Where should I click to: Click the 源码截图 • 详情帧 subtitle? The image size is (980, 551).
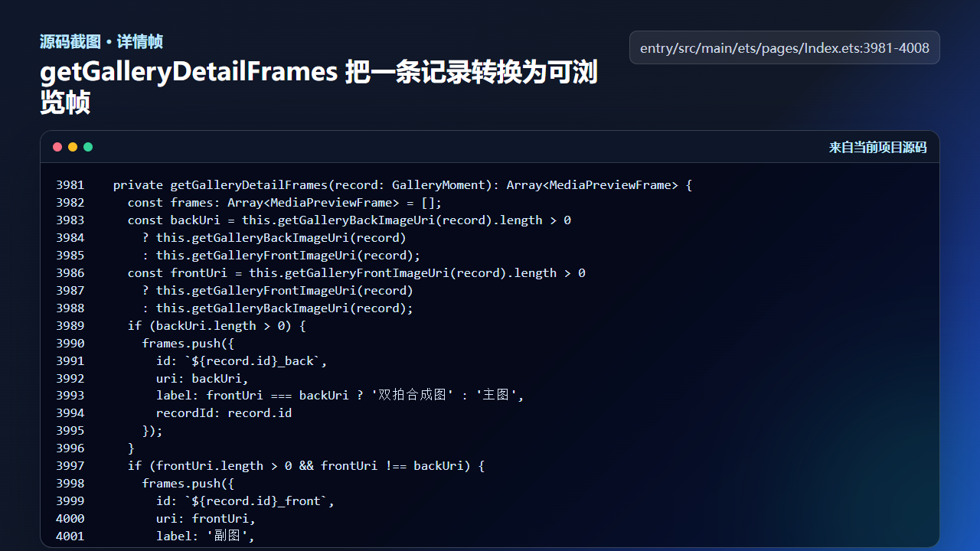101,42
